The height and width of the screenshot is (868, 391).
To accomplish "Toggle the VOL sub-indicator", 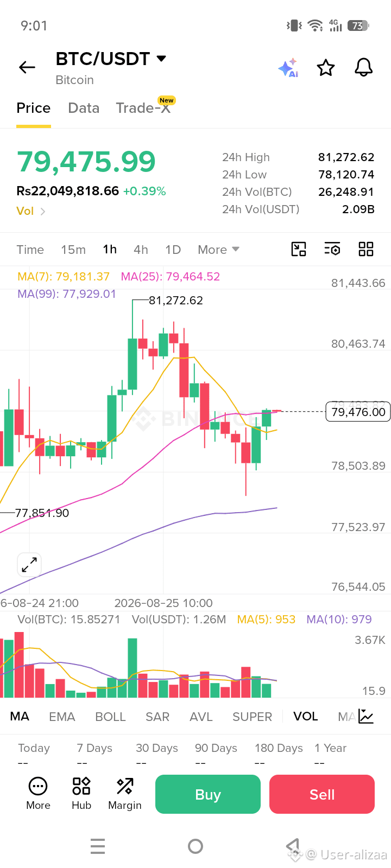I will [306, 717].
